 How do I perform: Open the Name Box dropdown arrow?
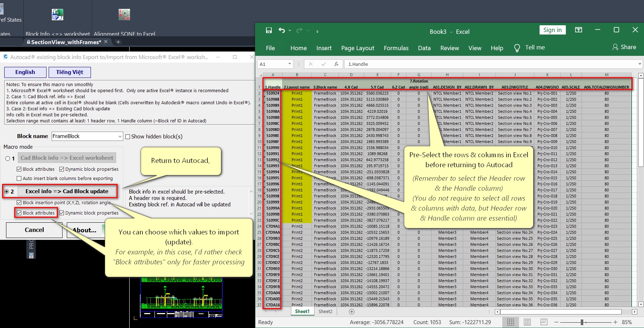289,64
